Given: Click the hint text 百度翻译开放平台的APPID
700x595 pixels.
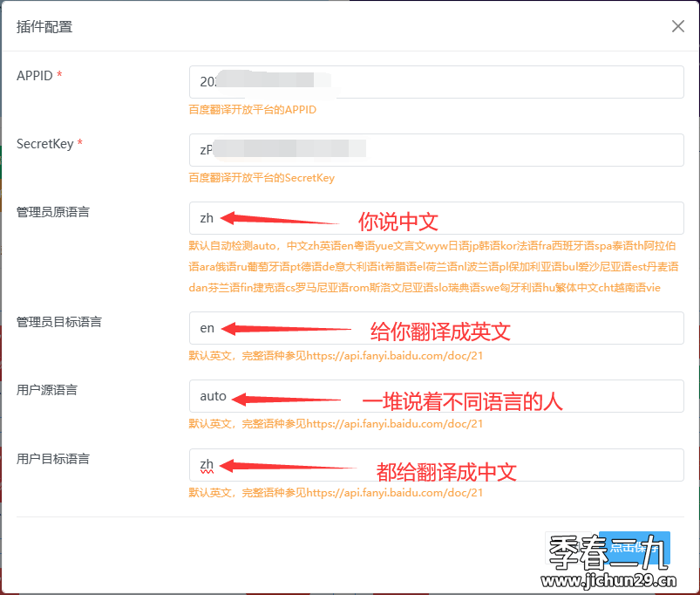Looking at the screenshot, I should [252, 110].
